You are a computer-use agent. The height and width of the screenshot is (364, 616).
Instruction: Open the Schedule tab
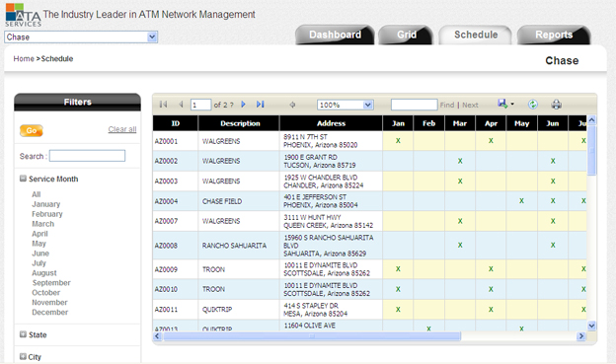476,35
